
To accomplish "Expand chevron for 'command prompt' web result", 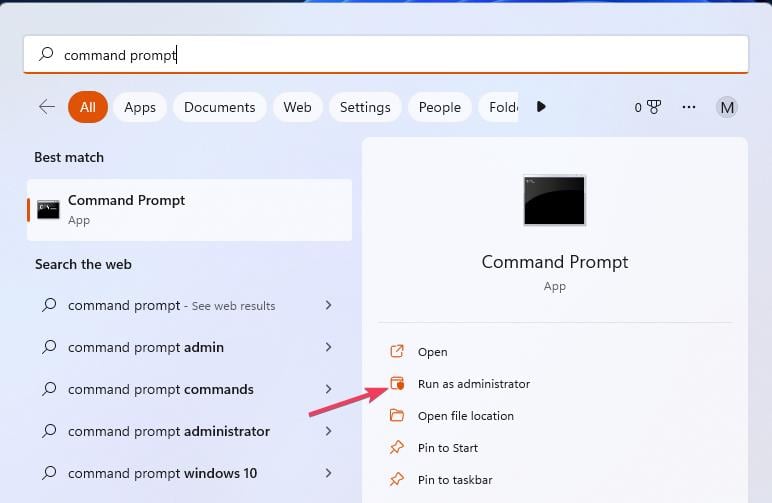I will click(x=328, y=305).
